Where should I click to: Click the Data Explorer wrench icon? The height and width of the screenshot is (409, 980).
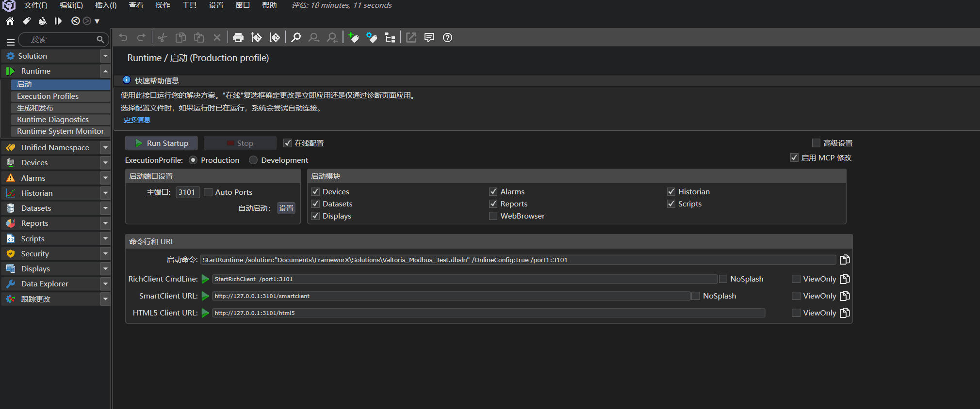tap(11, 283)
